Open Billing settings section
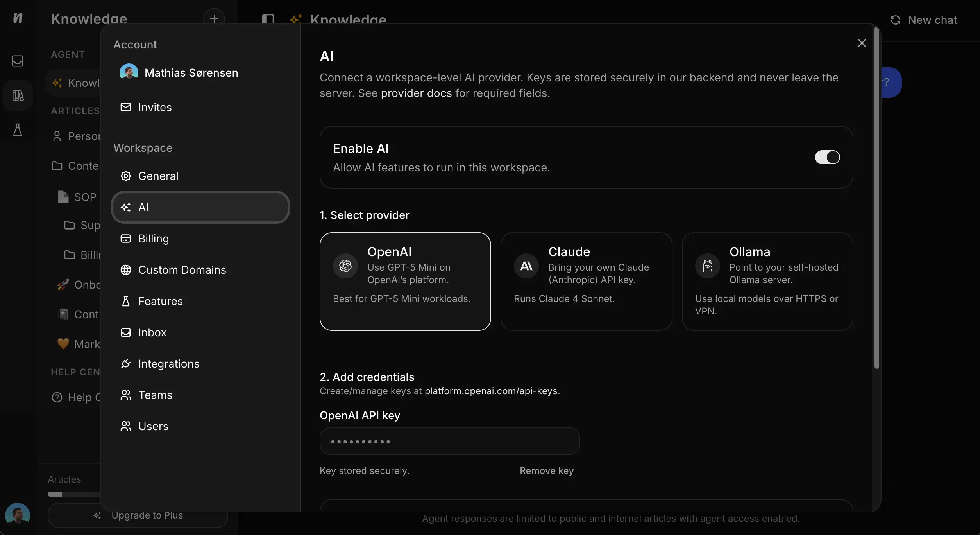980x535 pixels. (154, 239)
